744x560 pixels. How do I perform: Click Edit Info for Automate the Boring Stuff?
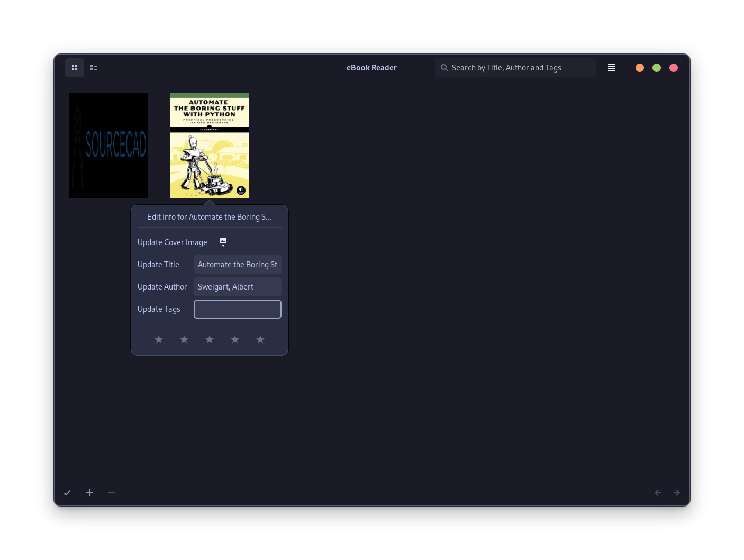(210, 216)
